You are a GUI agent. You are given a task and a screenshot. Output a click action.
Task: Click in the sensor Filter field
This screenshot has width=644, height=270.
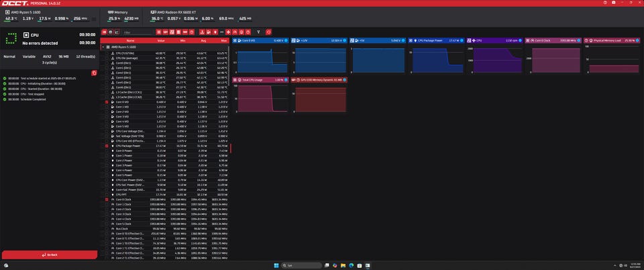138,32
